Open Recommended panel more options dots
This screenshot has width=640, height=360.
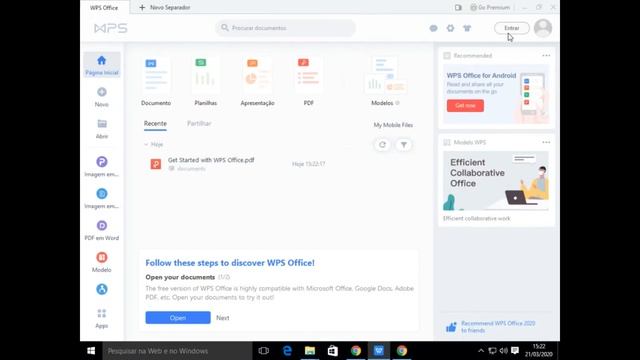[x=546, y=56]
